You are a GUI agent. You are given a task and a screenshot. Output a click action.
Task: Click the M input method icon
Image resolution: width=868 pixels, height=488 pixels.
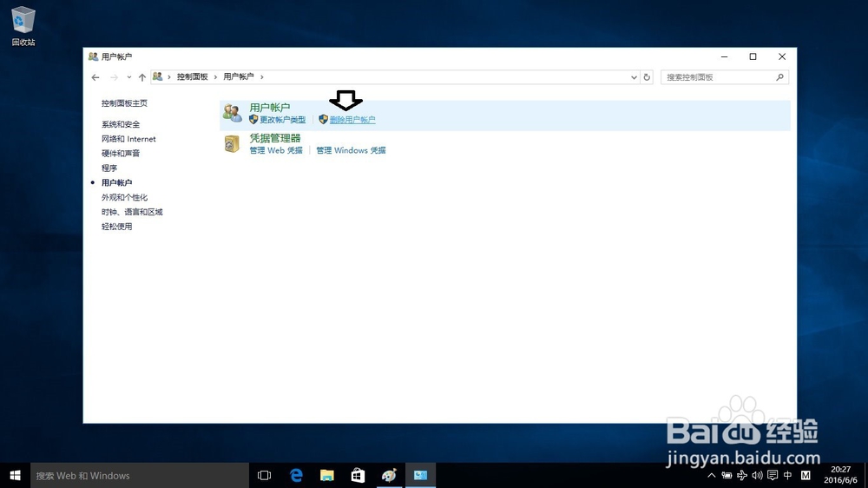806,475
